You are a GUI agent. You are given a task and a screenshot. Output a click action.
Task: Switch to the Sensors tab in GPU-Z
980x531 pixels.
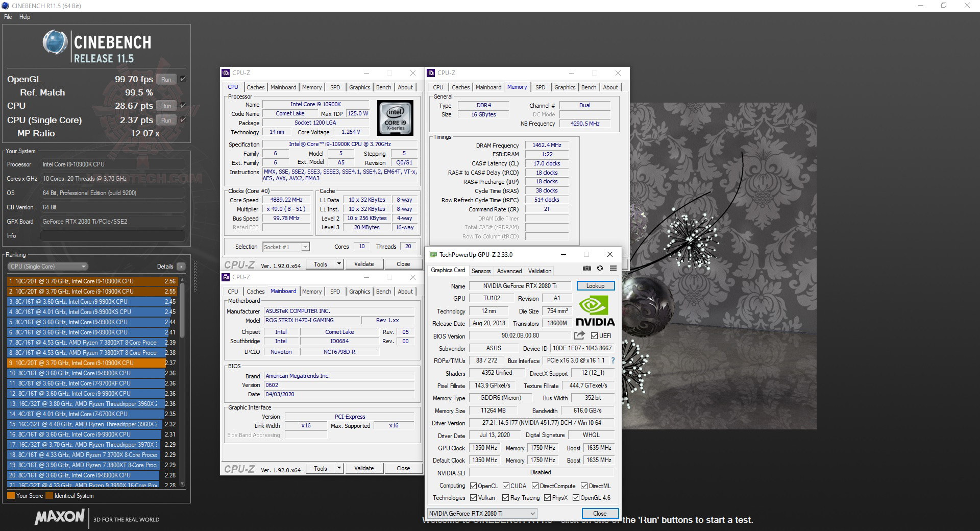coord(480,271)
